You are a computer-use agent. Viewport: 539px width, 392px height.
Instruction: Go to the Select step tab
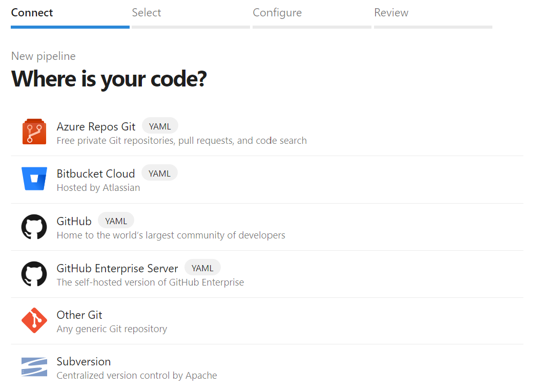pyautogui.click(x=191, y=16)
